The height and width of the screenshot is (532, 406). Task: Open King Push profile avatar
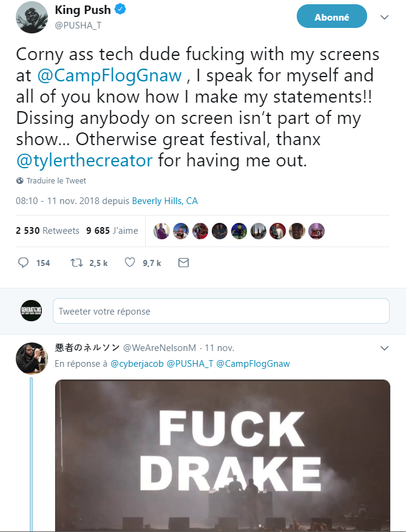coord(32,17)
